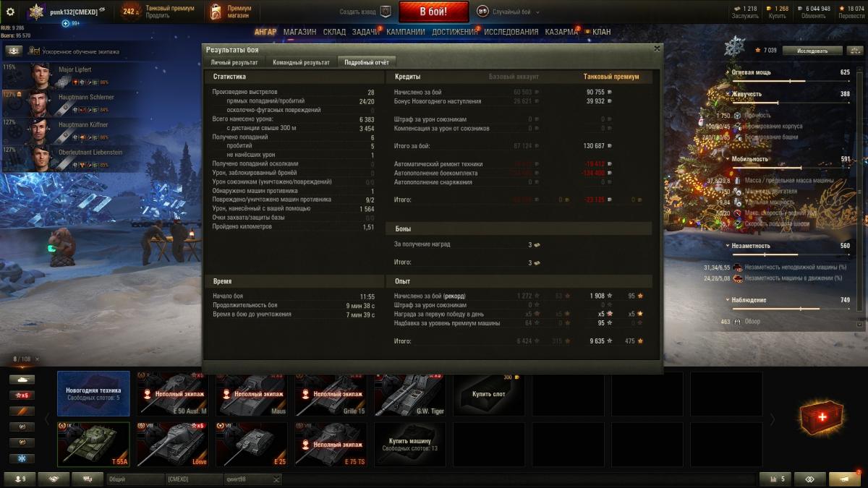The height and width of the screenshot is (488, 868).
Task: Open the contacts list showing 9
Action: [19, 479]
